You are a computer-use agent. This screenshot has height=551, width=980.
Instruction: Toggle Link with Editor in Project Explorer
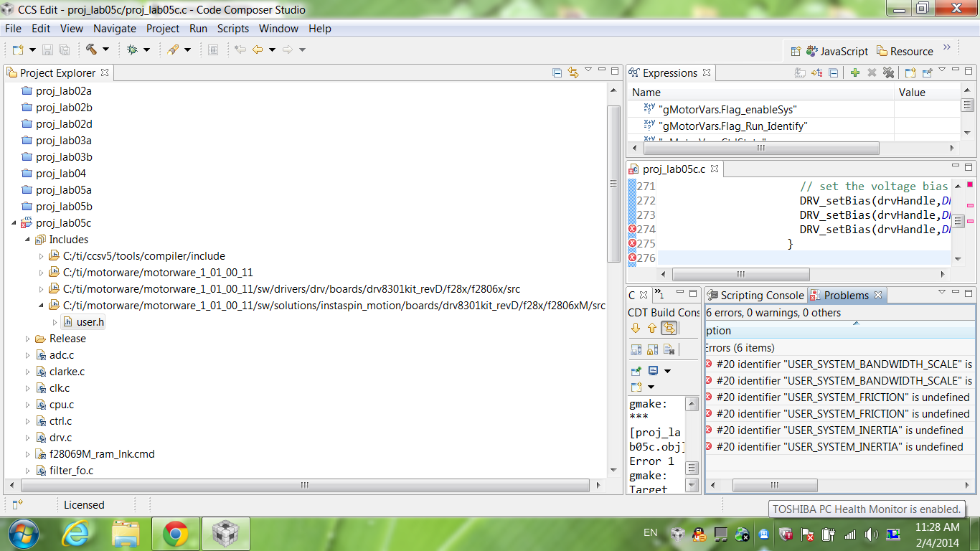tap(573, 72)
